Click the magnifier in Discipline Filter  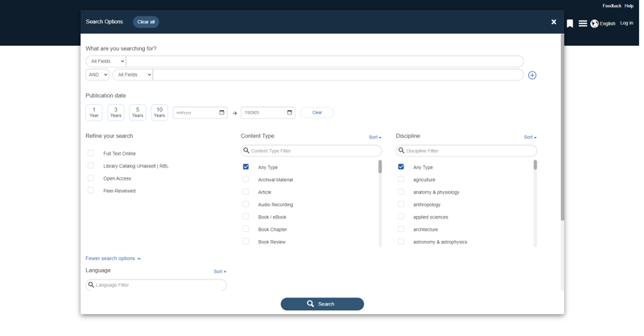tap(402, 151)
